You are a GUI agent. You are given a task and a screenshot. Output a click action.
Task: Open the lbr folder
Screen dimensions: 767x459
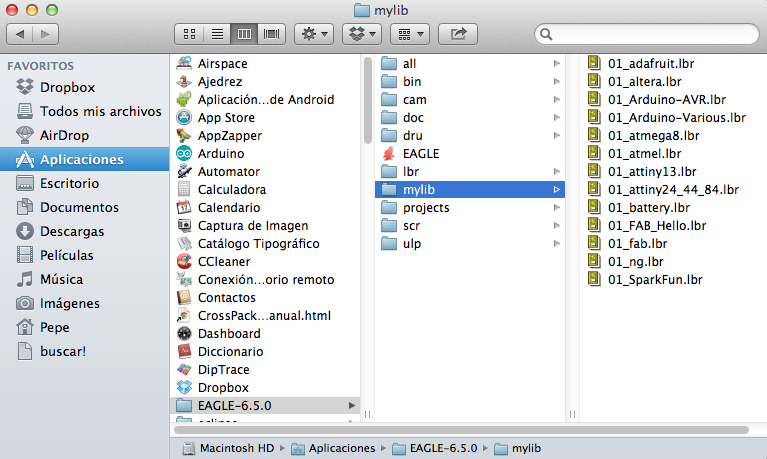[x=470, y=171]
